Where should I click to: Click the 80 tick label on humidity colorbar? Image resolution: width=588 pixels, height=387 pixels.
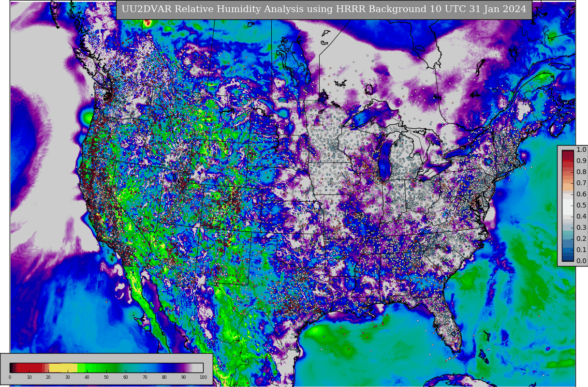[164, 377]
